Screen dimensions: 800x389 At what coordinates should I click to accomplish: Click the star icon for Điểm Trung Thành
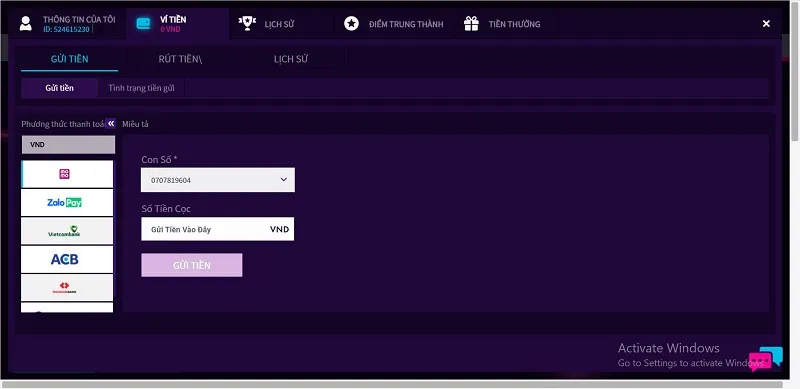351,23
